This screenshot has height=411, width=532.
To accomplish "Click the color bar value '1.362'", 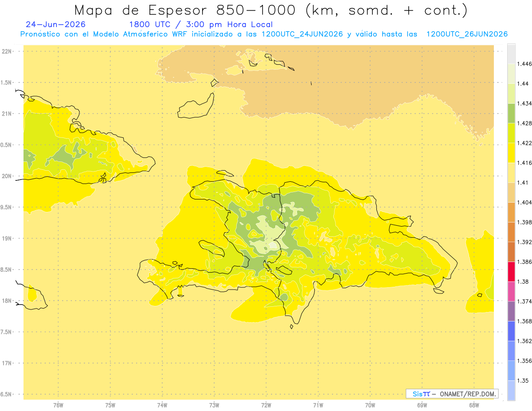I will point(524,341).
